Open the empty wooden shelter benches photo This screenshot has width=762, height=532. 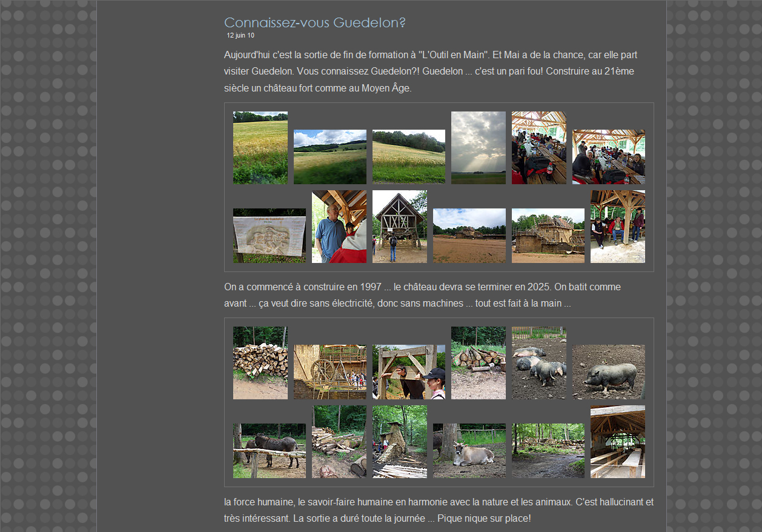coord(617,441)
